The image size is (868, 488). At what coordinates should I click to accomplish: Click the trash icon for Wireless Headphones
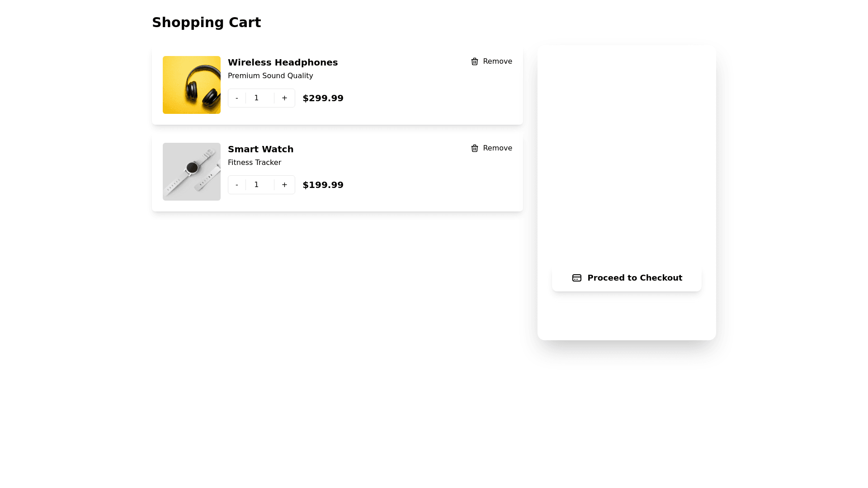point(474,61)
